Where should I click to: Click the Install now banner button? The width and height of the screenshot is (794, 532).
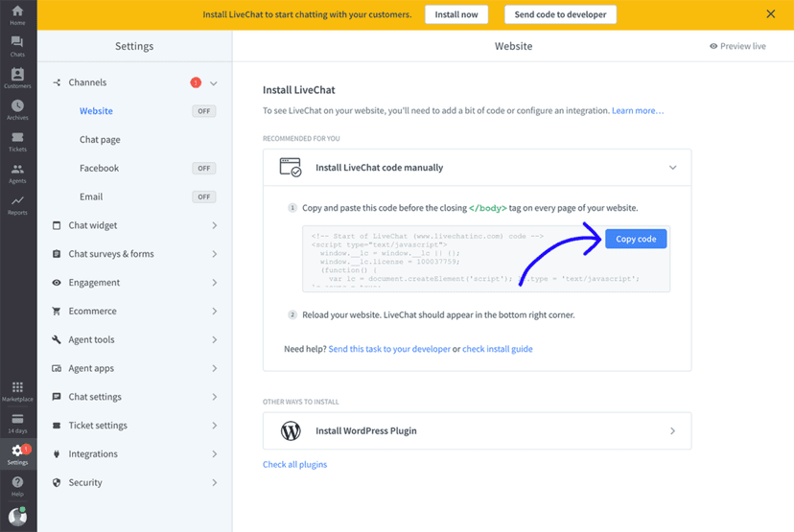click(x=455, y=14)
